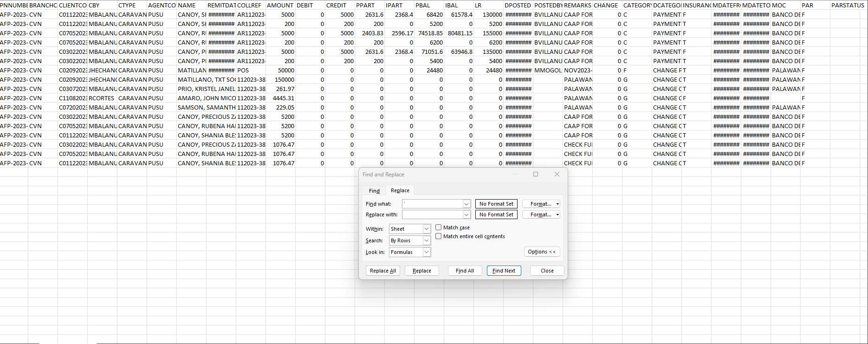The width and height of the screenshot is (868, 344).
Task: Select the PRIO, KRISTEL JANEL name cell
Action: point(206,89)
